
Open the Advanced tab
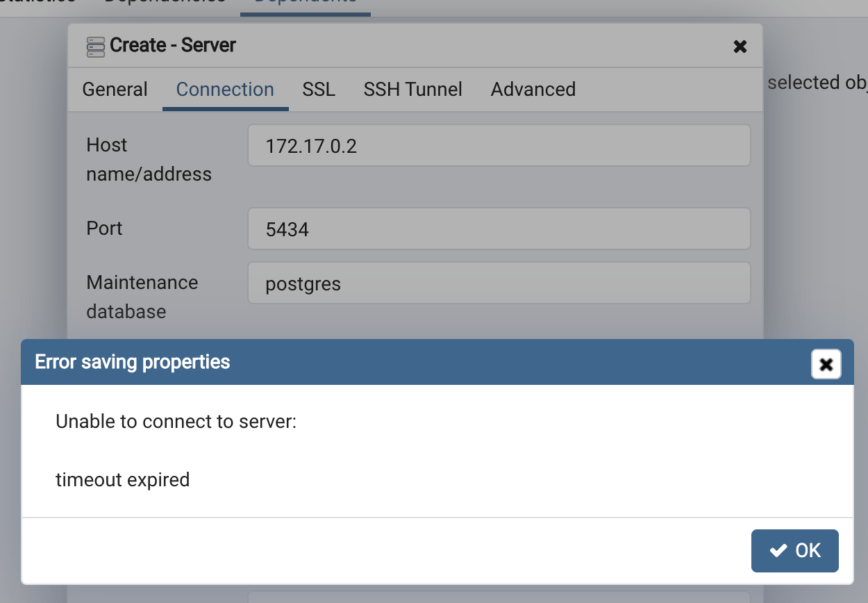533,89
